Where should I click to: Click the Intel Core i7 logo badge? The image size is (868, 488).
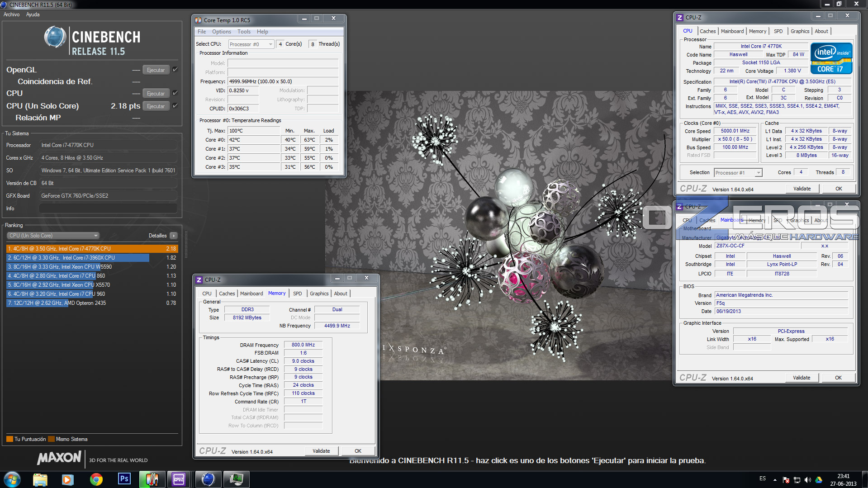(x=831, y=58)
